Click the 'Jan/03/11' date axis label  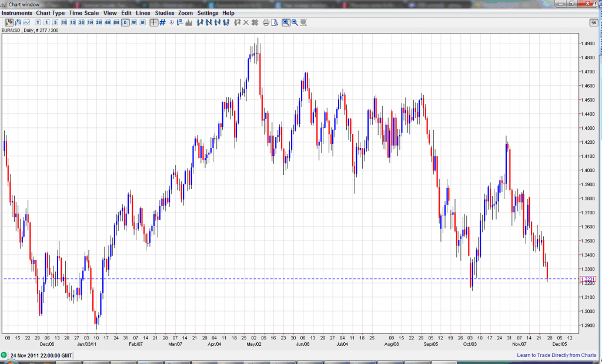point(86,344)
